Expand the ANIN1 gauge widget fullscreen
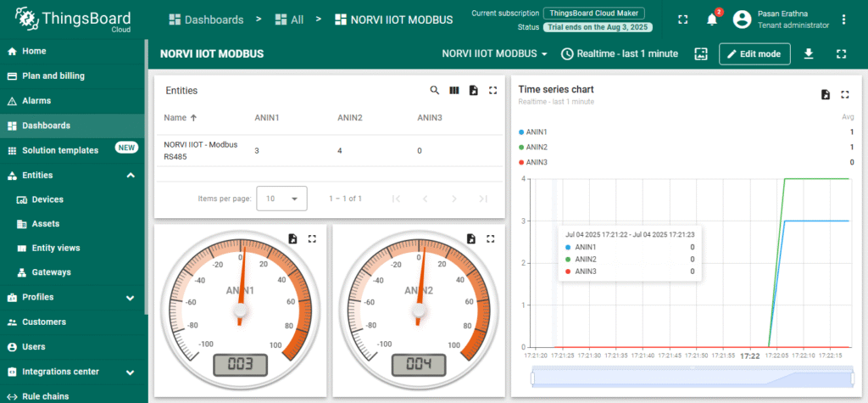 (312, 239)
